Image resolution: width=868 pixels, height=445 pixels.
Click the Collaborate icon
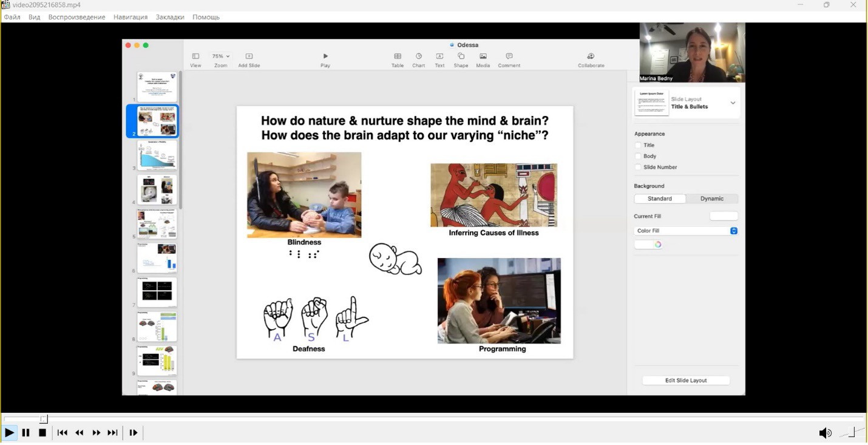click(x=591, y=56)
